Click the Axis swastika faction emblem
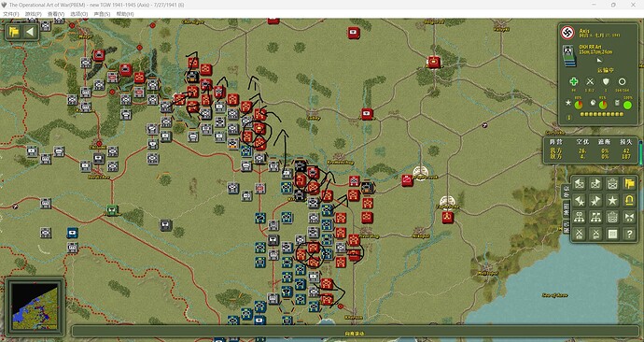Screen dimensions: 644x342 567,33
